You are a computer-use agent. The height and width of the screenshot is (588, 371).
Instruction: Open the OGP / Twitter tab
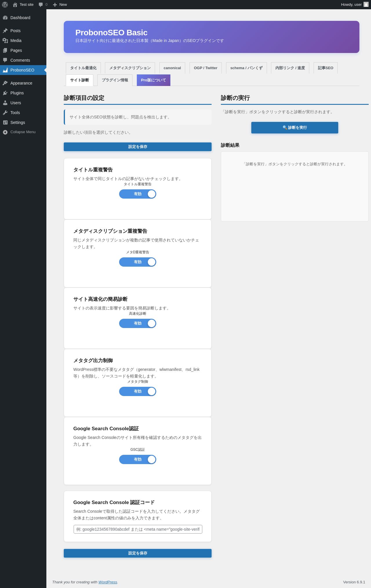[205, 68]
